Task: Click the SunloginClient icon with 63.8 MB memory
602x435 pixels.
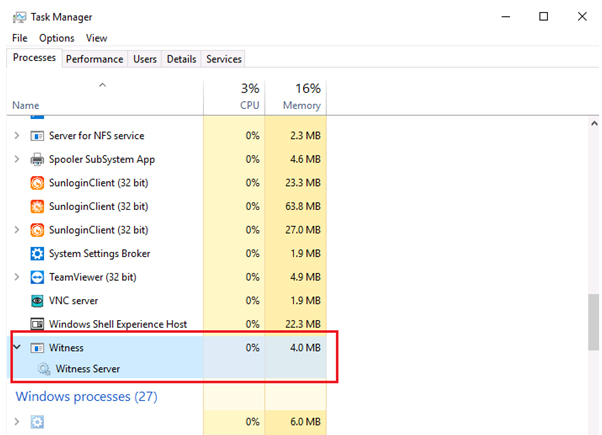Action: [x=37, y=207]
